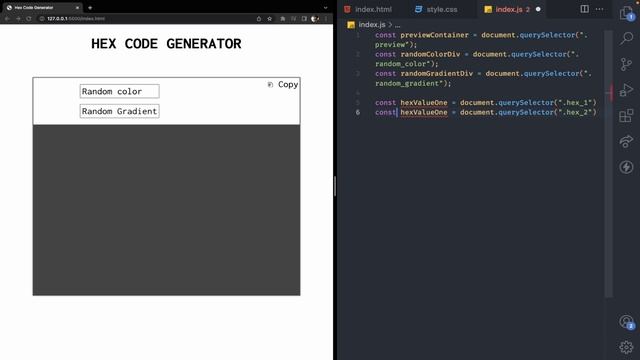Click randomColorDiv on line 2
The height and width of the screenshot is (360, 640).
point(430,54)
